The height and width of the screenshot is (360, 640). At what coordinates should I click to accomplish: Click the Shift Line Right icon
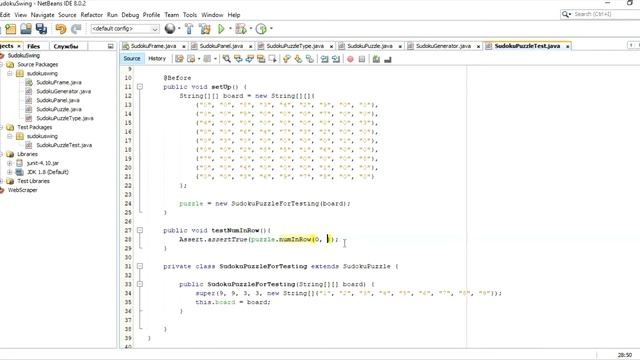pos(336,59)
